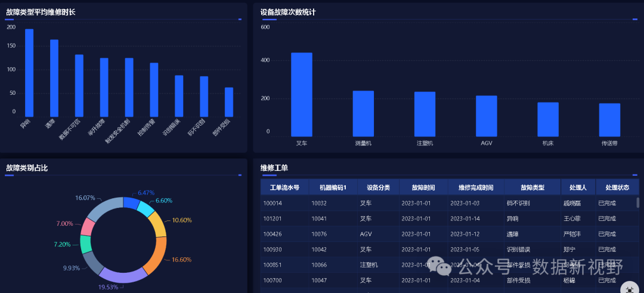Image resolution: width=644 pixels, height=293 pixels.
Task: Click completion date 2023-01-05 cell
Action: 476,250
